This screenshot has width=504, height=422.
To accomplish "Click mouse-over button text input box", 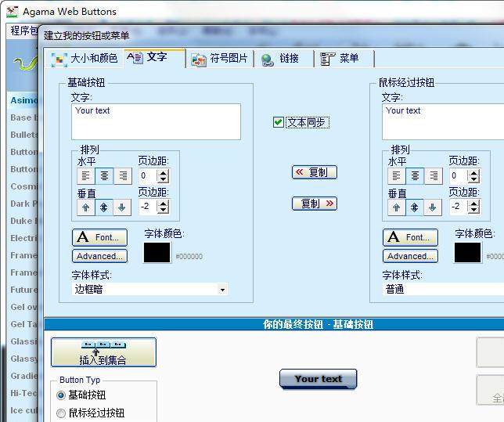I will 443,121.
